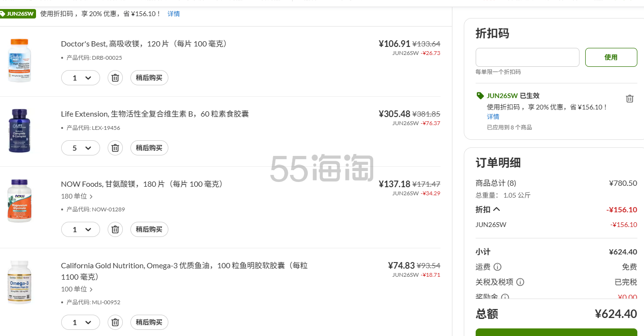Screen dimensions: 644x336
Task: Click the green tag icon beside JUN26SW 已生效
Action: pos(480,96)
